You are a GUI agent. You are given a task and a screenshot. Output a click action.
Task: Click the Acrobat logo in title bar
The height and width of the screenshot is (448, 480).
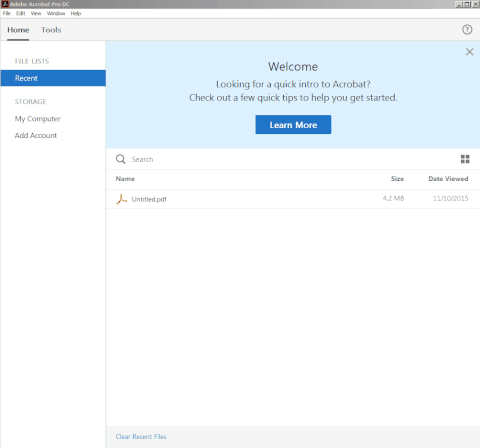(5, 4)
